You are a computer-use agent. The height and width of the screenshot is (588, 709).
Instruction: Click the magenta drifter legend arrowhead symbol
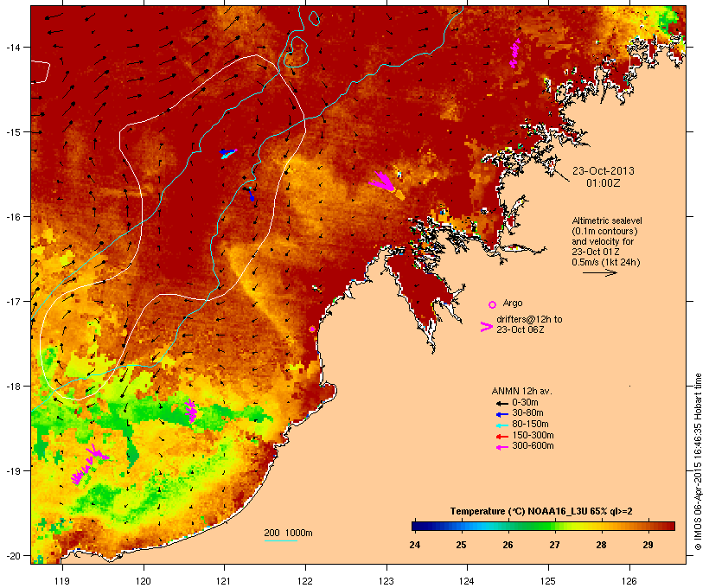[x=486, y=327]
